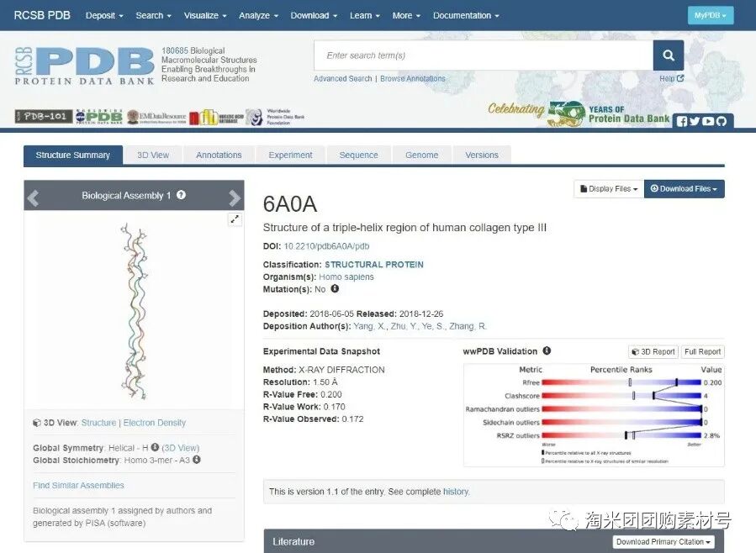Open the Full Report button

[702, 351]
